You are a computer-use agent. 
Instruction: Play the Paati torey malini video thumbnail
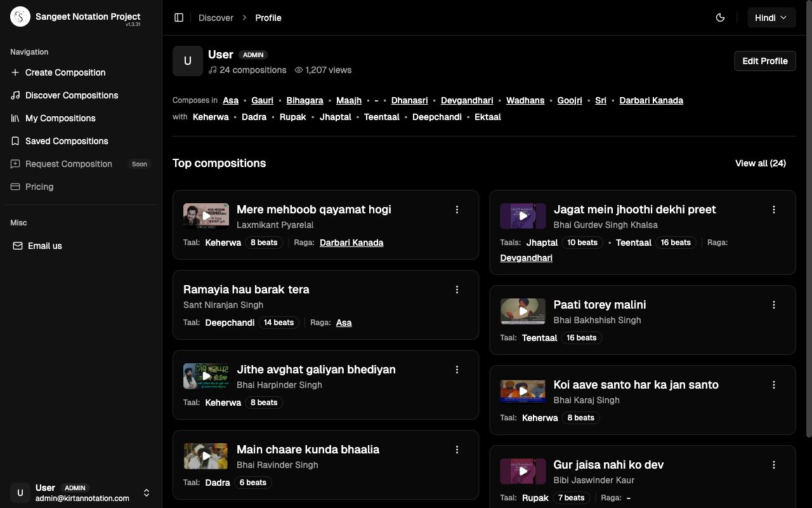click(x=523, y=311)
